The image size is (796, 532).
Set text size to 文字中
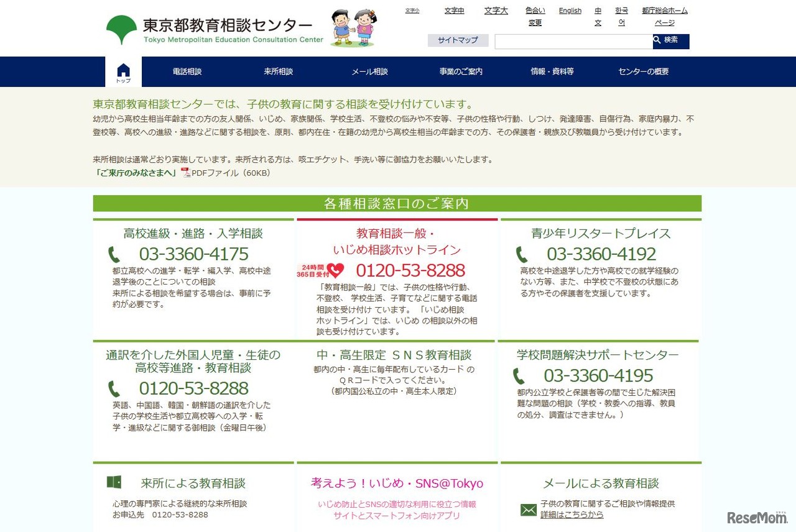(x=454, y=11)
